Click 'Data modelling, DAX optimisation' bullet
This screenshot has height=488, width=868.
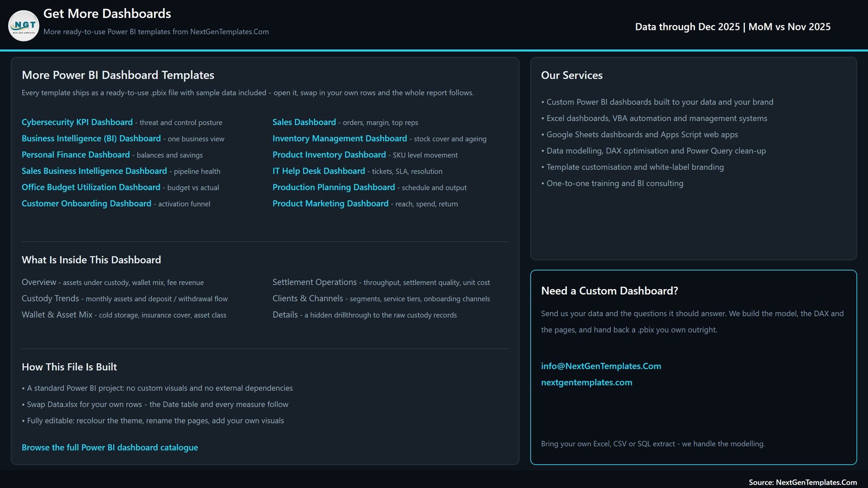[x=654, y=151]
